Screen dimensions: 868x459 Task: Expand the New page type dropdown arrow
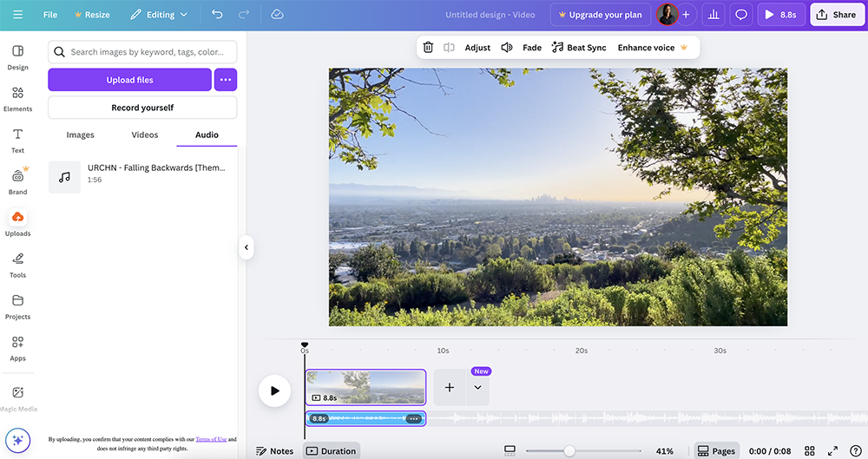coord(477,388)
